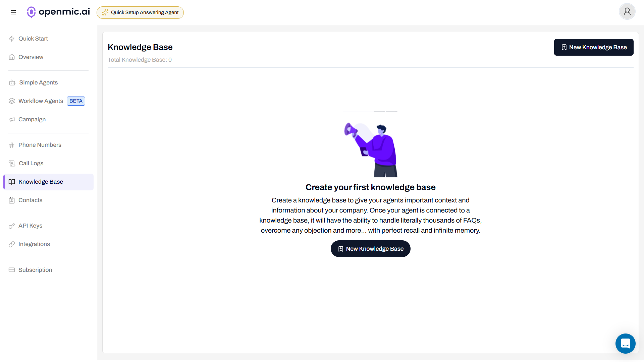Screen dimensions: 644x362
Task: Open the Simple Agents section
Action: (38, 82)
